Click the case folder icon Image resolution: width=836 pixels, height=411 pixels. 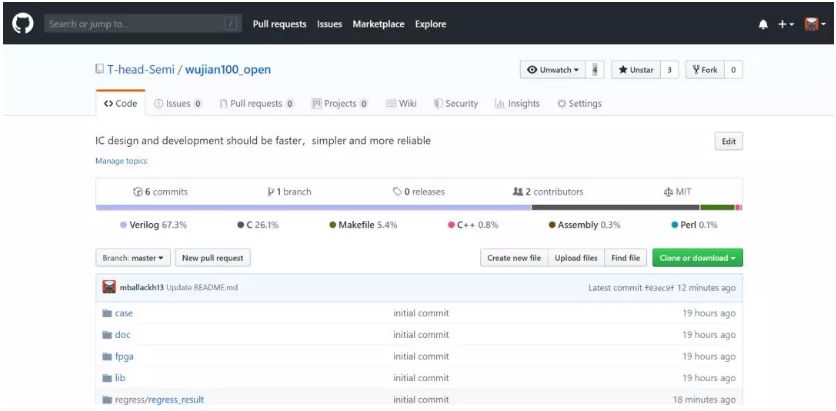[107, 313]
